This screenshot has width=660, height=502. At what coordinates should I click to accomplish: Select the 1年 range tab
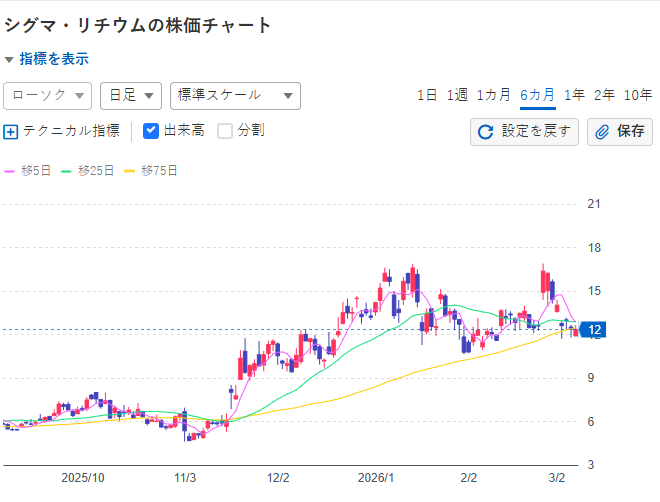[x=575, y=95]
